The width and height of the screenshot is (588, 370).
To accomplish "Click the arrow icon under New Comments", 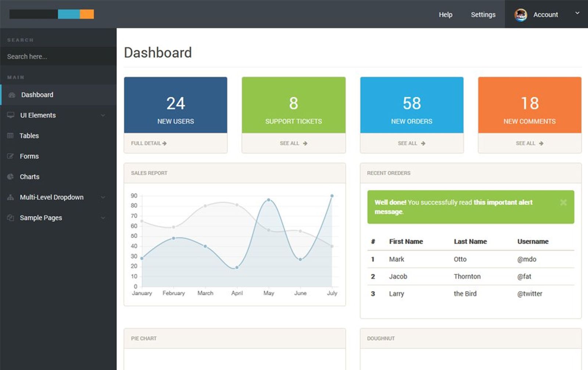I will pos(541,143).
